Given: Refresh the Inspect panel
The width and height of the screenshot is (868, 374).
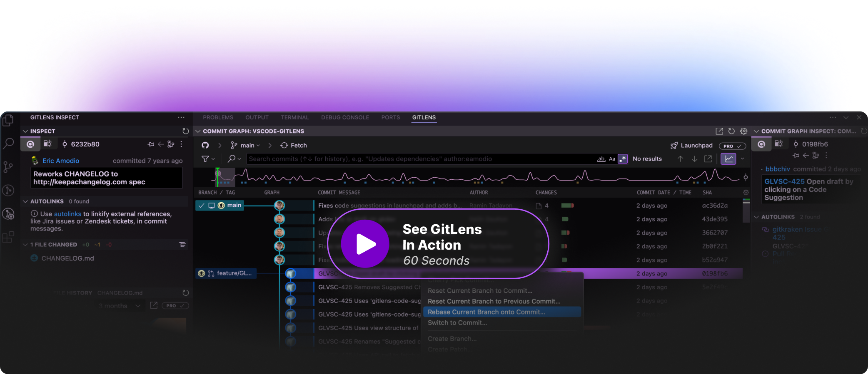Looking at the screenshot, I should click(185, 131).
